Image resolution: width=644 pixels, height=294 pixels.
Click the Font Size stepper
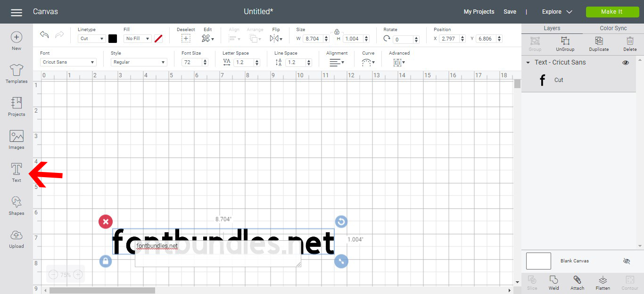(205, 62)
